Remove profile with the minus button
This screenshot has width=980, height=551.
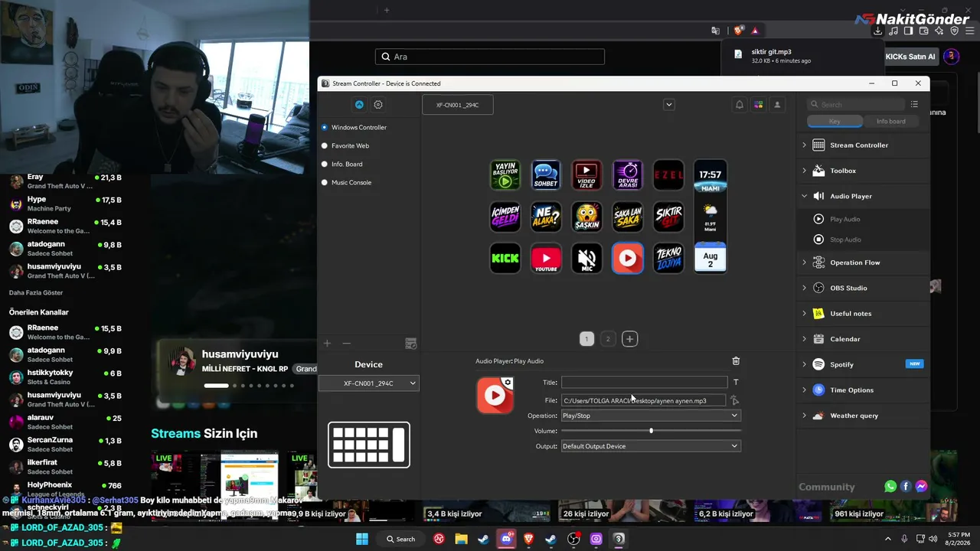[x=346, y=344]
